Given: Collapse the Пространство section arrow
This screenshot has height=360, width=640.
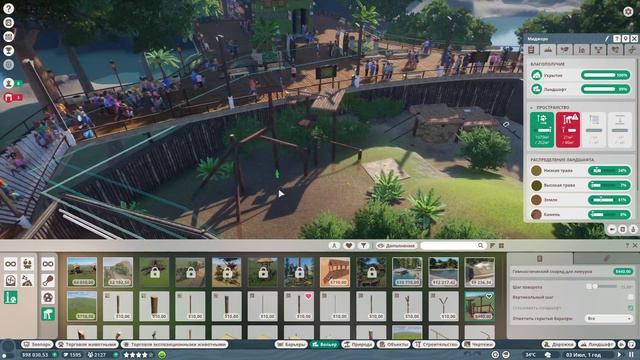Looking at the screenshot, I should (532, 108).
